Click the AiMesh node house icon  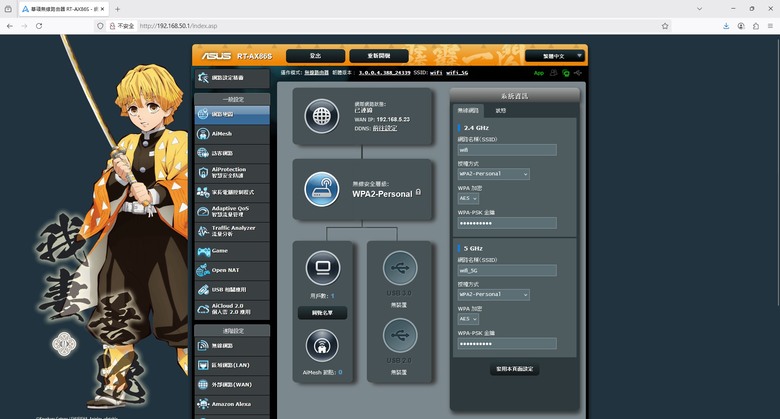coord(322,345)
